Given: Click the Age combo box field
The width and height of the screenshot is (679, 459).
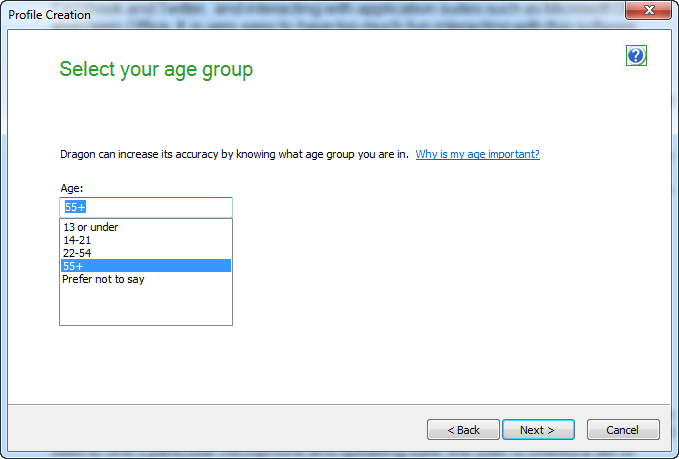Looking at the screenshot, I should pyautogui.click(x=146, y=207).
